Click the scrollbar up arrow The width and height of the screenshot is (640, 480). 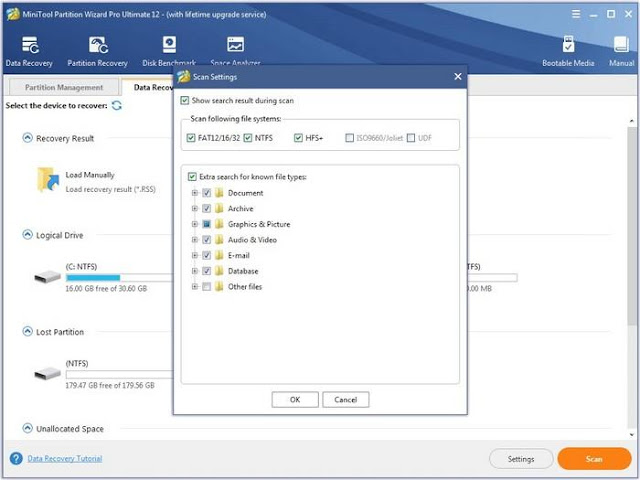632,121
